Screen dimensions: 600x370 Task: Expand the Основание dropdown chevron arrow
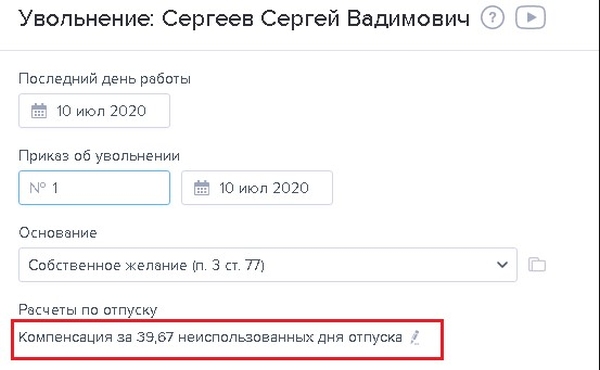[x=502, y=264]
